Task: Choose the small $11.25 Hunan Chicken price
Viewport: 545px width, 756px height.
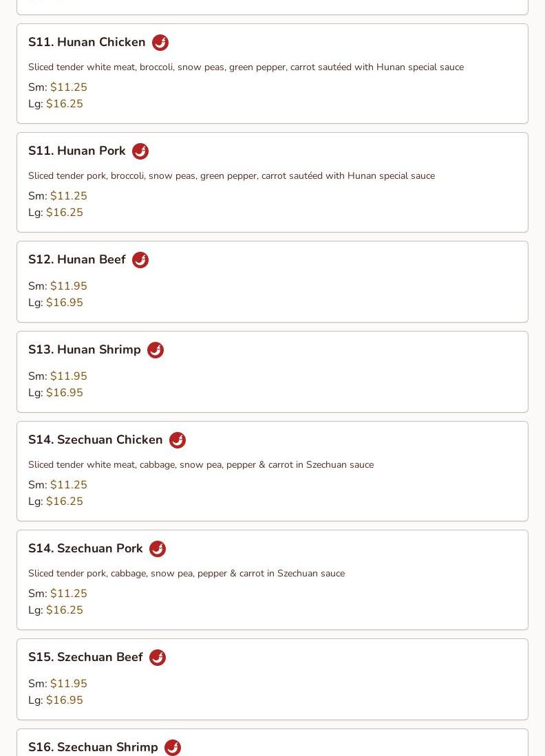Action: point(69,87)
